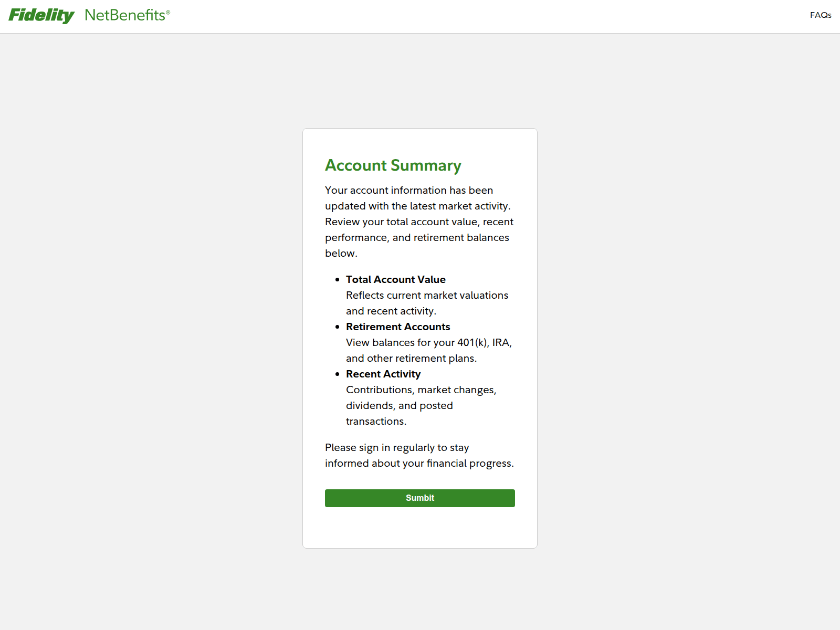The height and width of the screenshot is (630, 840).
Task: Click the registered trademark symbol after NetBenefits
Action: tap(167, 11)
